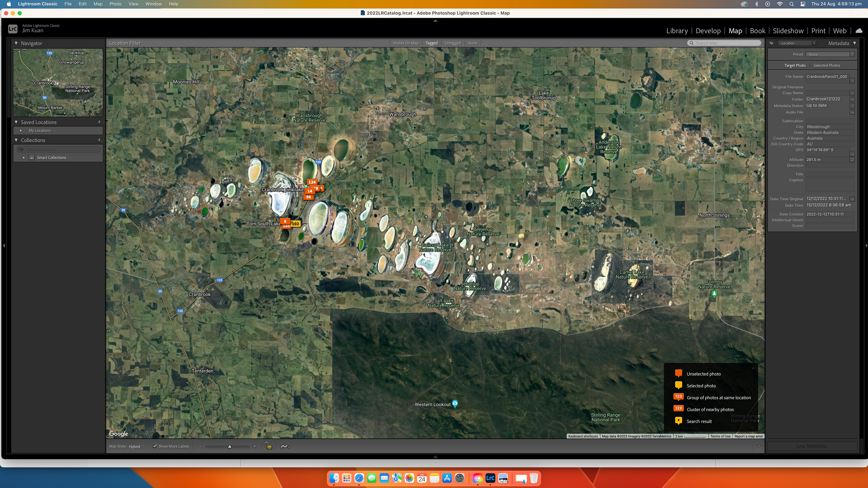The image size is (868, 488).
Task: Click the cloud sync status icon
Action: click(859, 31)
